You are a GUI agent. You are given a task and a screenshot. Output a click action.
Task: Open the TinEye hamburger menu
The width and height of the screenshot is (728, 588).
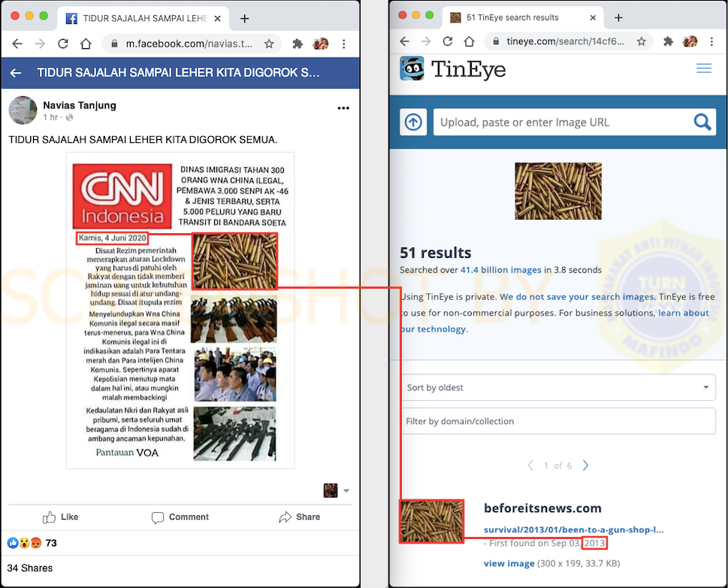point(703,68)
